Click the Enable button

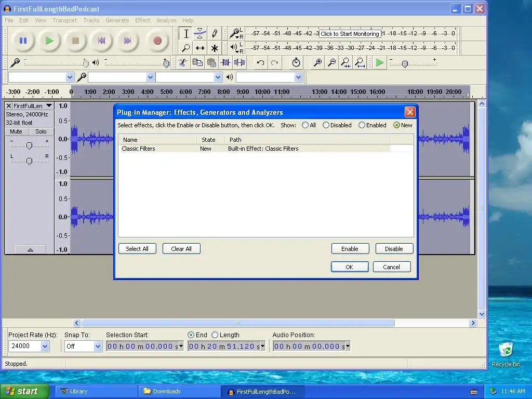[x=350, y=249]
